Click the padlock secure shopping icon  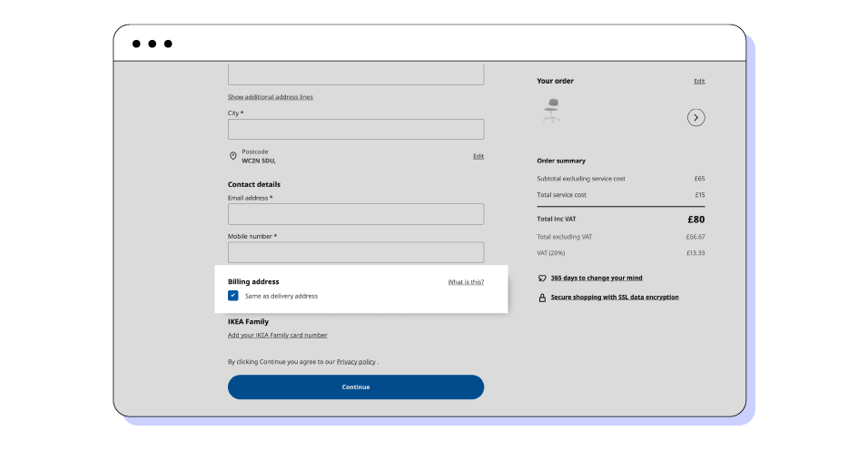(542, 298)
